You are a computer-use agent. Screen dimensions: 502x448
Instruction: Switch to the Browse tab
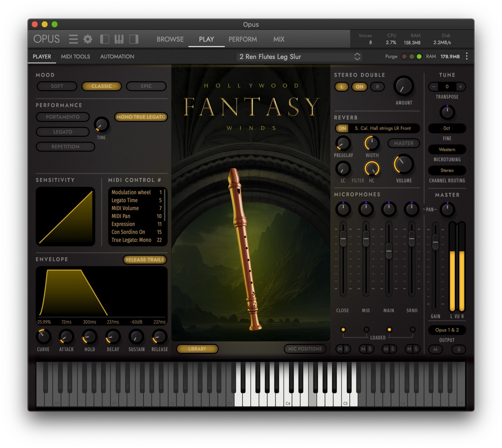[x=170, y=39]
